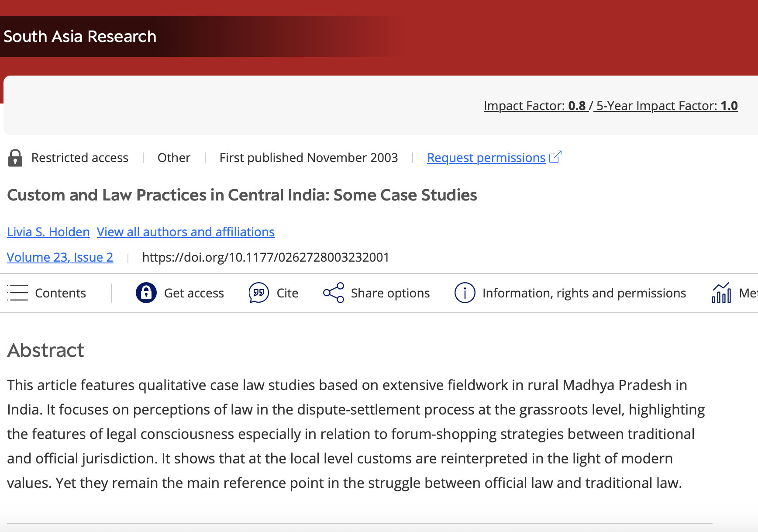Open the South Asia Research journal title
The width and height of the screenshot is (758, 532).
pyautogui.click(x=80, y=36)
